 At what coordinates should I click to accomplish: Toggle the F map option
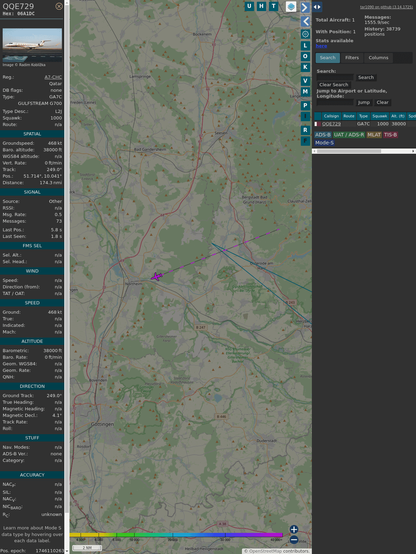pos(305,141)
